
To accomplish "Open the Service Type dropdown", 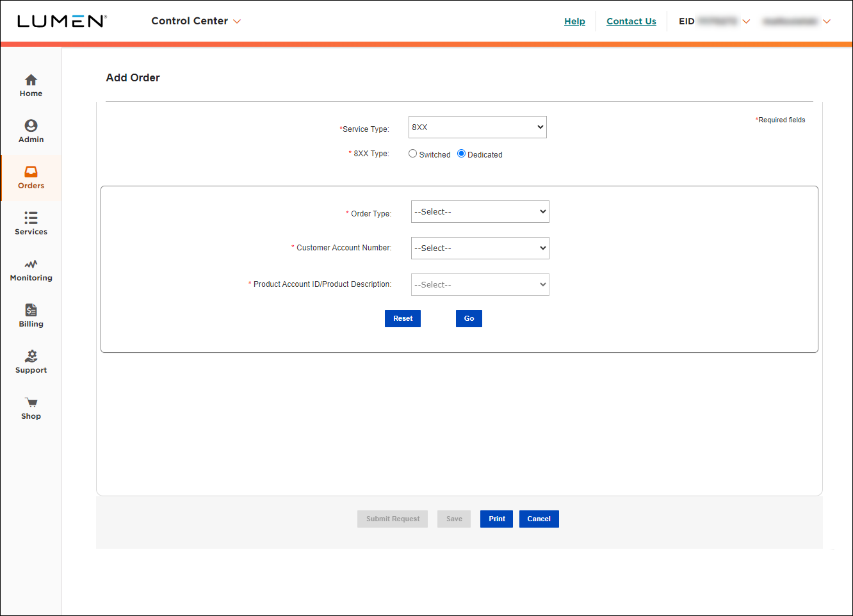I will point(478,127).
